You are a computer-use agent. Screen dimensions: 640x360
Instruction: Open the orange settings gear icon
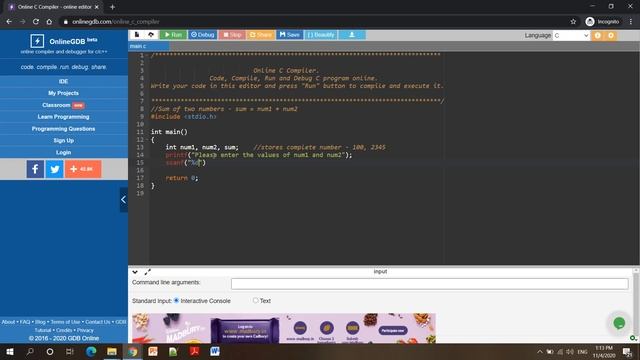click(611, 36)
